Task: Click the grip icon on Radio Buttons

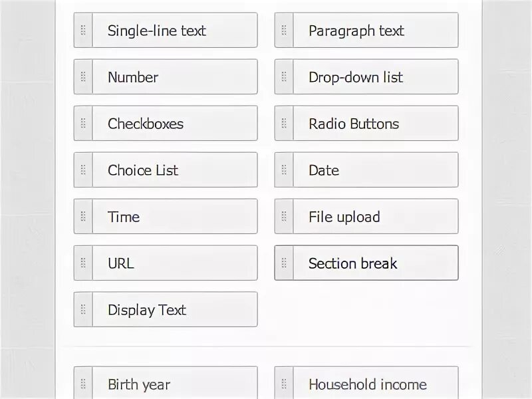Action: (x=284, y=124)
